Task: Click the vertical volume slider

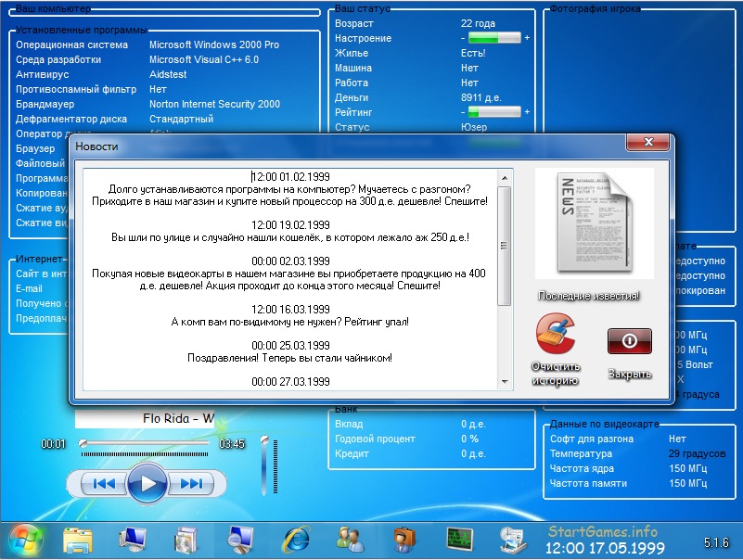Action: click(x=264, y=466)
